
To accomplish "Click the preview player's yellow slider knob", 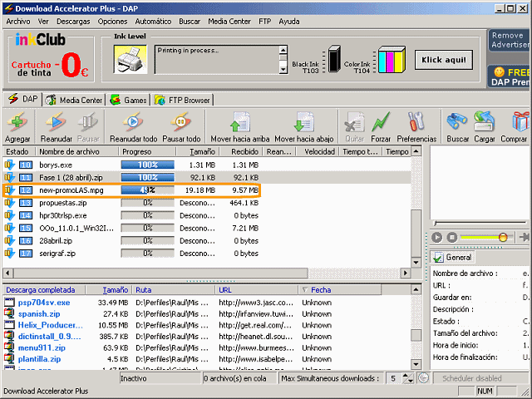I will pos(503,237).
